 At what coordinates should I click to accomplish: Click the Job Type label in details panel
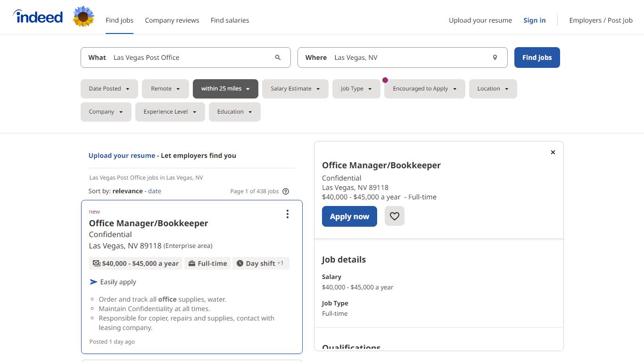point(335,304)
